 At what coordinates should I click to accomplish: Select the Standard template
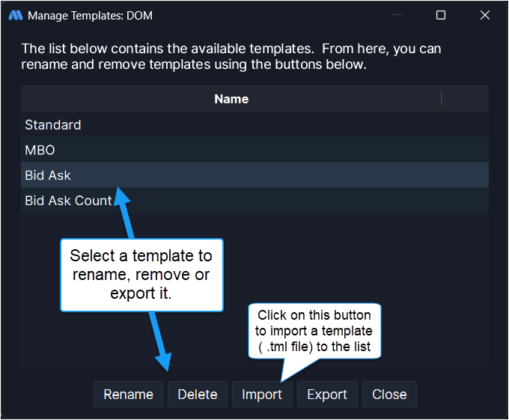[53, 125]
